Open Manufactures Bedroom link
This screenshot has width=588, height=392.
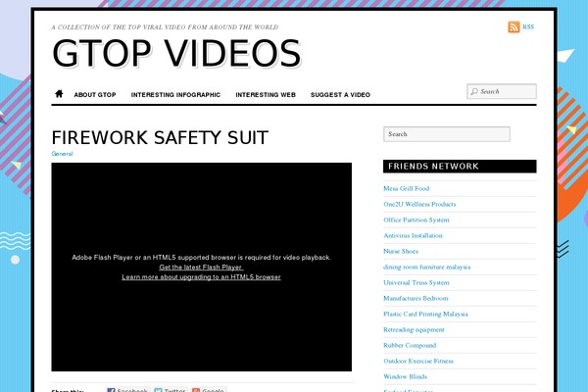pyautogui.click(x=416, y=299)
